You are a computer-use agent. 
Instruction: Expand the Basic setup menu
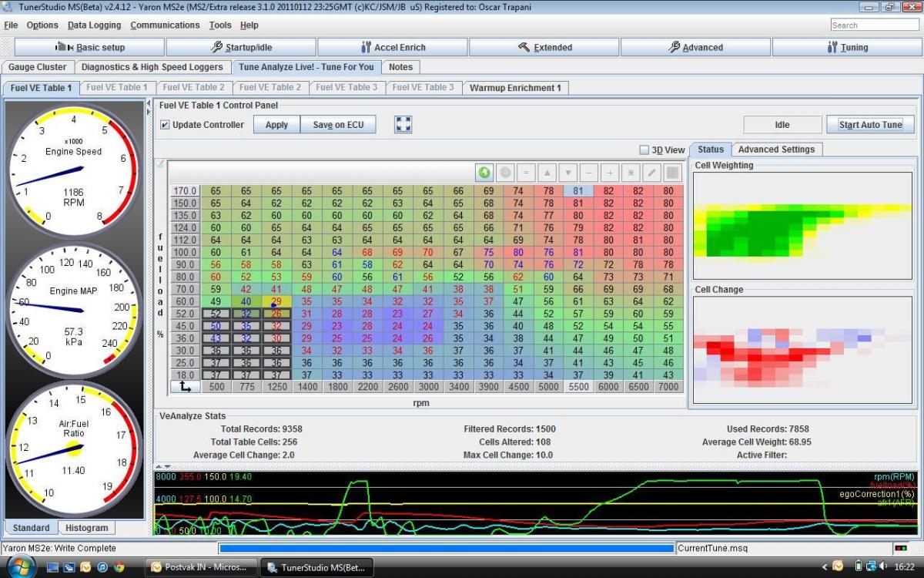coord(89,47)
